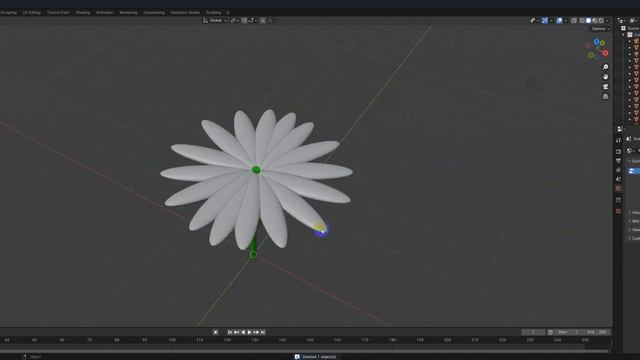Open the object type visibility dropdown
This screenshot has height=360, width=640.
tap(534, 20)
